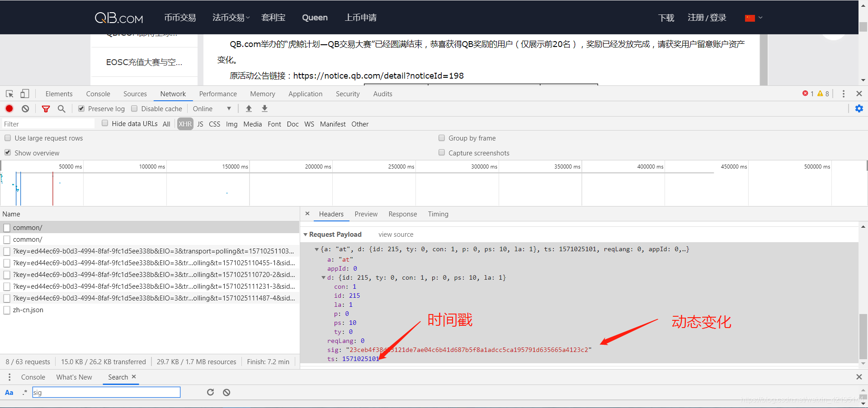The image size is (868, 408).
Task: Refresh the search results icon
Action: click(x=210, y=392)
